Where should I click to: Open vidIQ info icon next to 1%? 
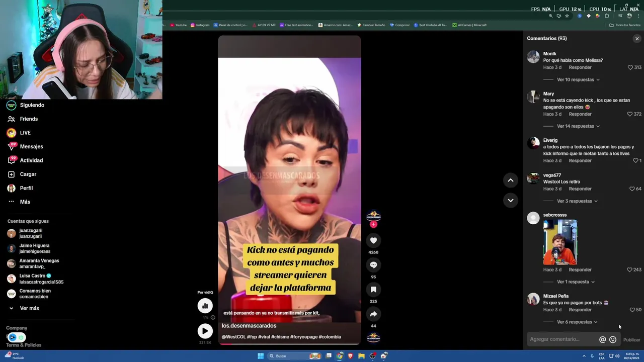[x=213, y=318]
